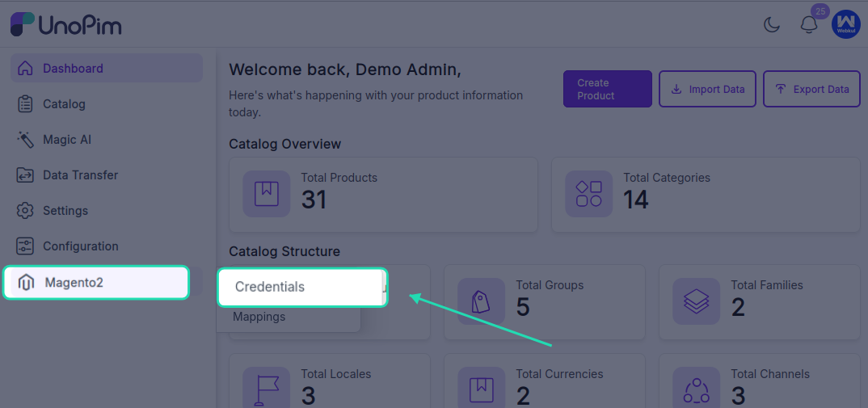Open Magento2 menu item
This screenshot has height=408, width=868.
[96, 282]
